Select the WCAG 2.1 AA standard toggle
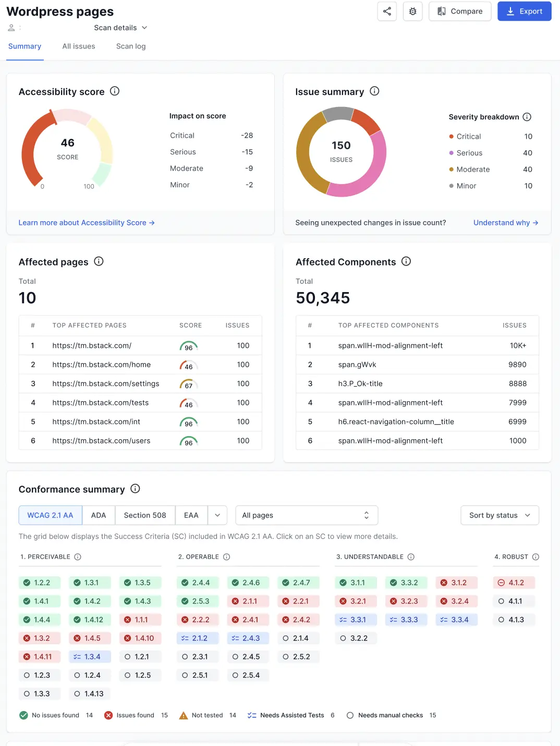 point(50,515)
